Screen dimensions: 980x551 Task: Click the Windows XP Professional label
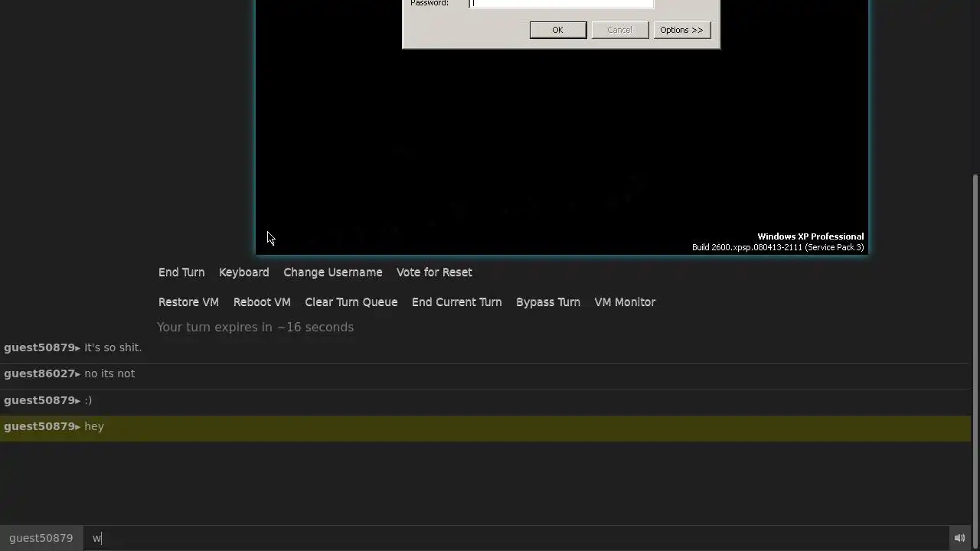(x=811, y=236)
